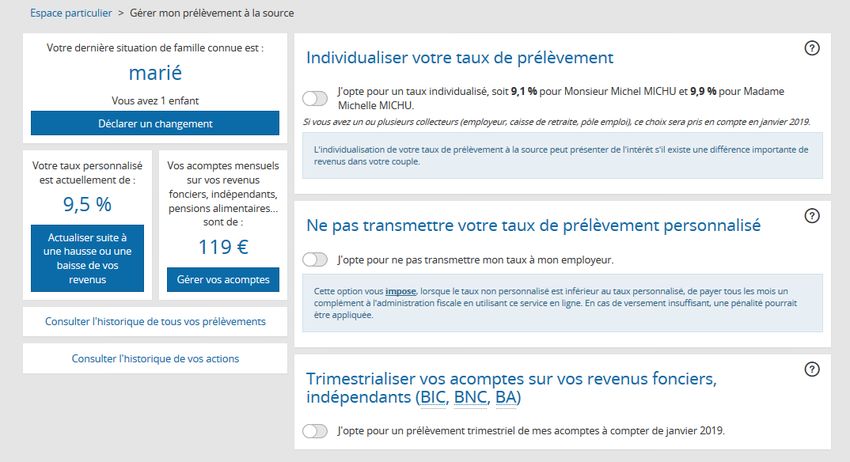Click the 119 € monthly acomptes amount

point(222,247)
